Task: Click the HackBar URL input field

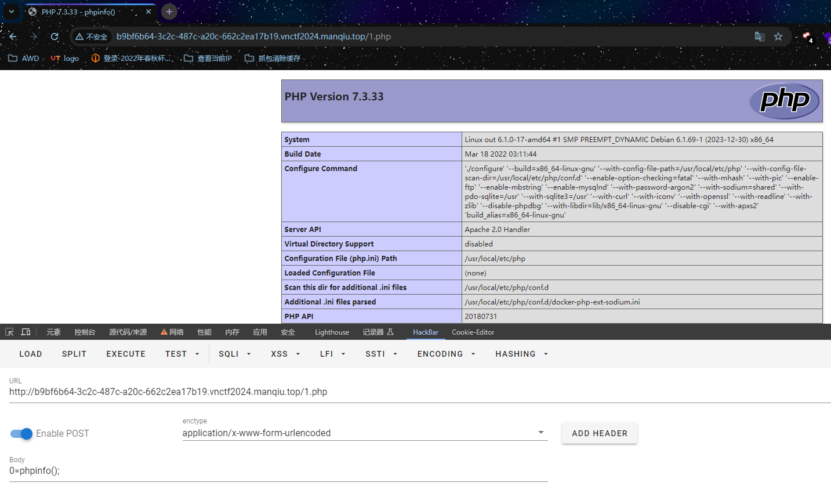Action: point(420,391)
